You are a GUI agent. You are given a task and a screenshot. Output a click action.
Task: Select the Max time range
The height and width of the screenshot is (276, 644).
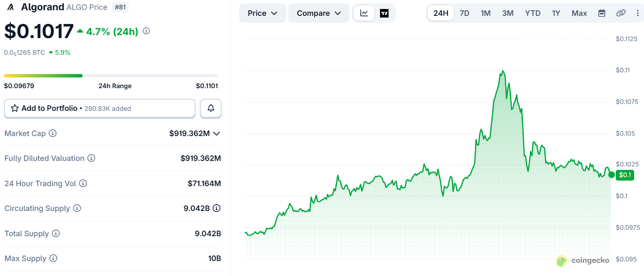(579, 13)
